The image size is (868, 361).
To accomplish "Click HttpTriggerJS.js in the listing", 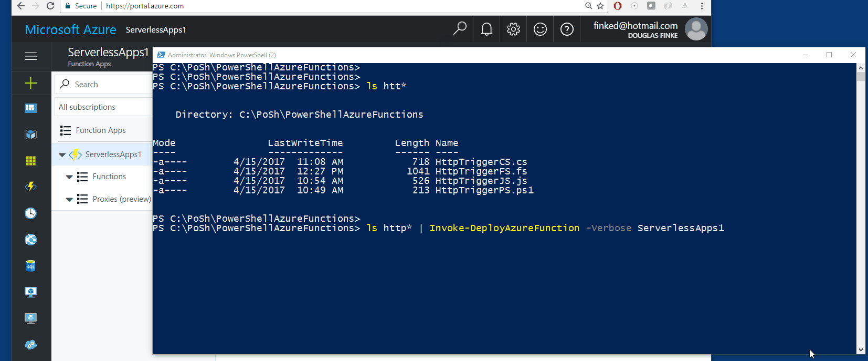I will (481, 181).
